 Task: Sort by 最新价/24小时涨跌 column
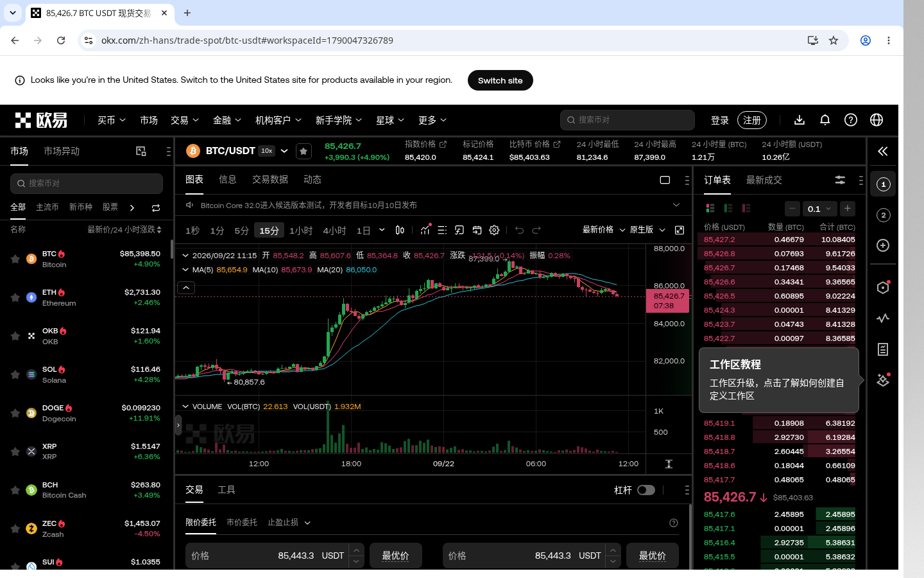[x=124, y=229]
